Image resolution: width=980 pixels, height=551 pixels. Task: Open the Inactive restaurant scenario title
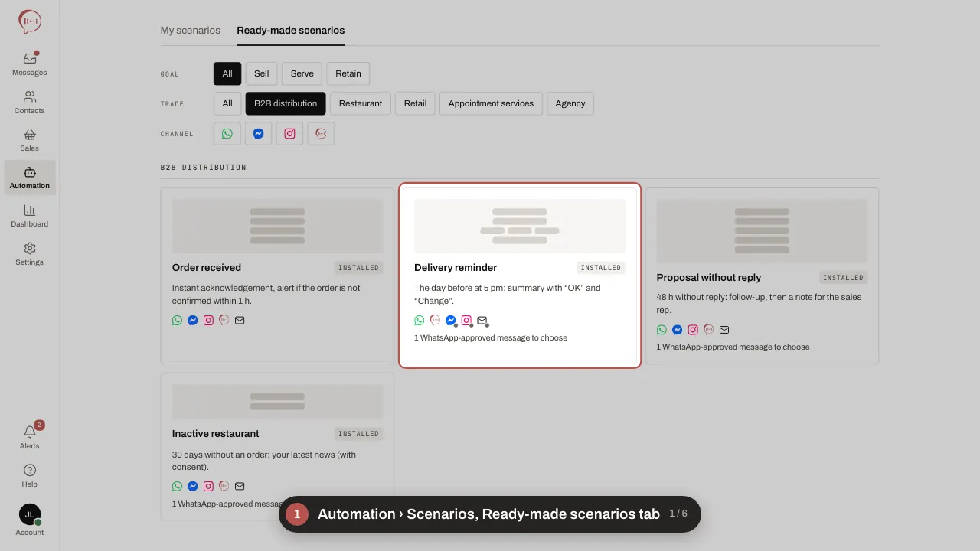[216, 434]
